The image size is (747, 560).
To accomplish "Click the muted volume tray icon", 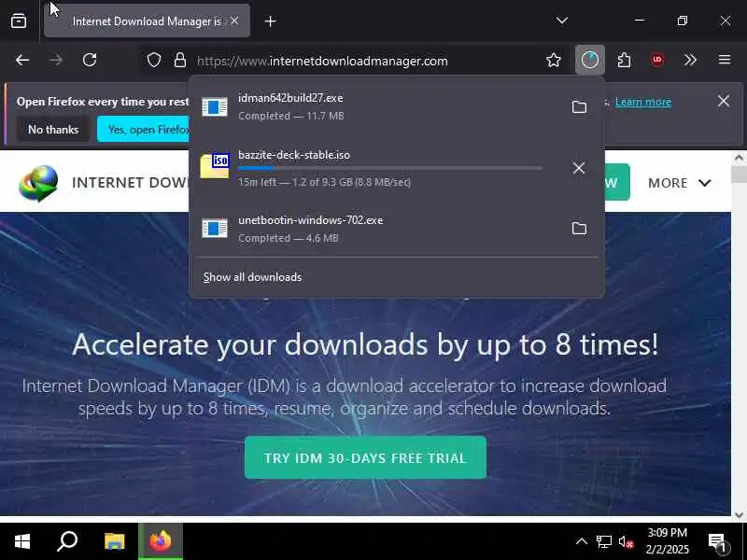I will tap(626, 541).
